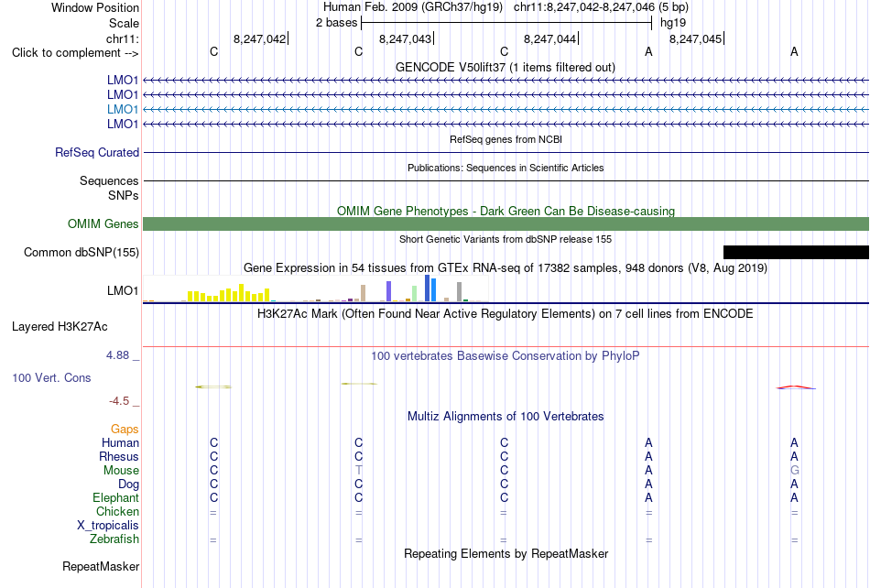Viewport: 870px width, 588px height.
Task: Select the X_tropicalis alignment row label
Action: click(108, 526)
